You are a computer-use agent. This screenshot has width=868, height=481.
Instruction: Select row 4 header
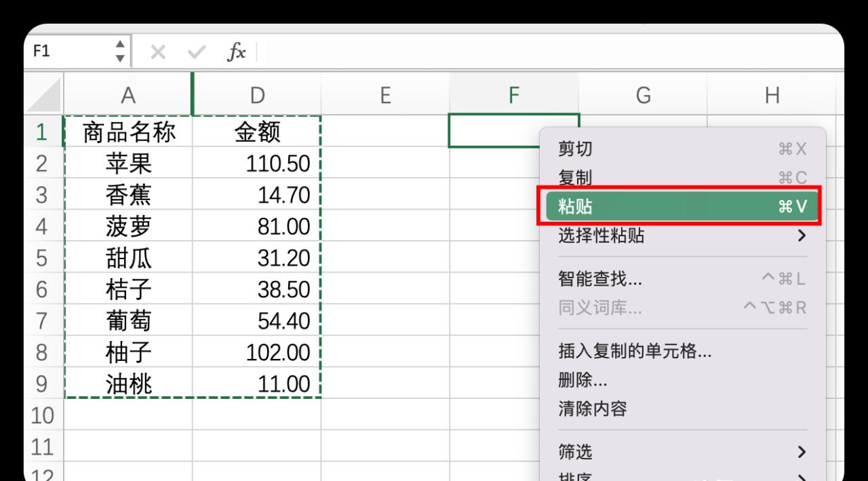click(42, 226)
